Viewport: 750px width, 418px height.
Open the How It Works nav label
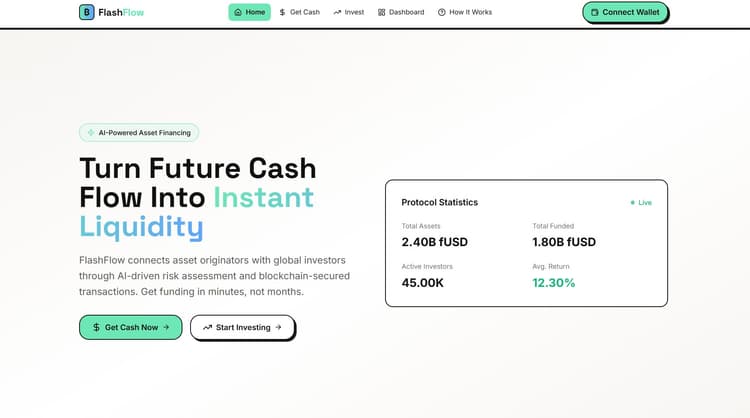pos(470,12)
